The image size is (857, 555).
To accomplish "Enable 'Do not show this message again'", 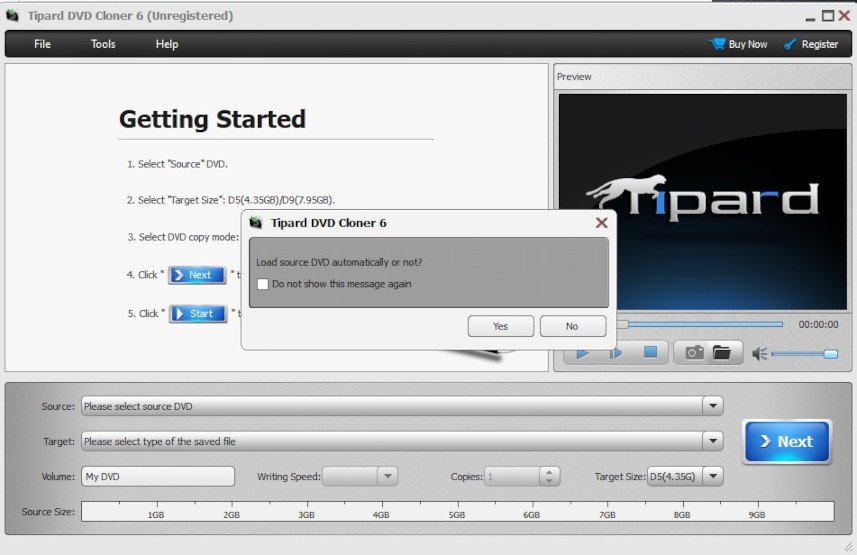I will pos(263,284).
